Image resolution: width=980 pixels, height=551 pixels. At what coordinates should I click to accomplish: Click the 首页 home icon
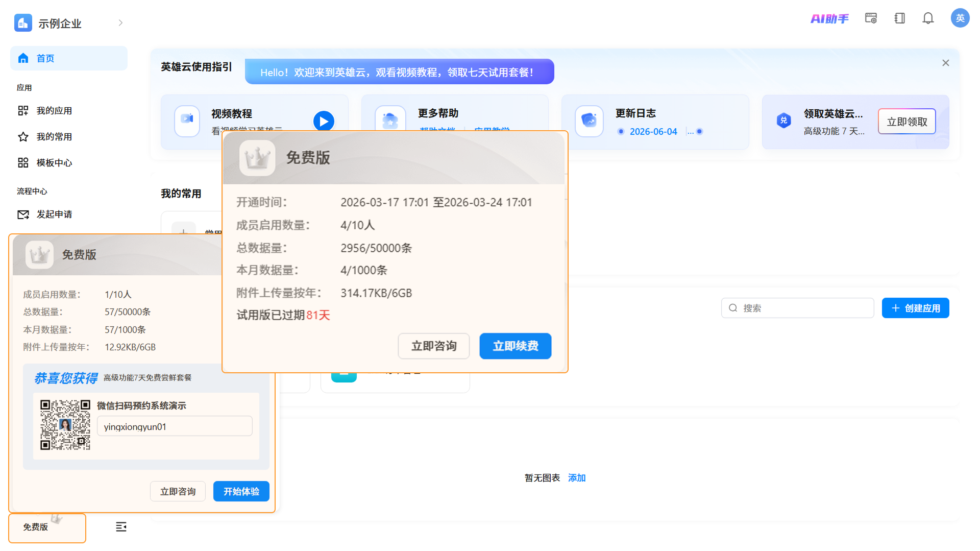[x=23, y=58]
